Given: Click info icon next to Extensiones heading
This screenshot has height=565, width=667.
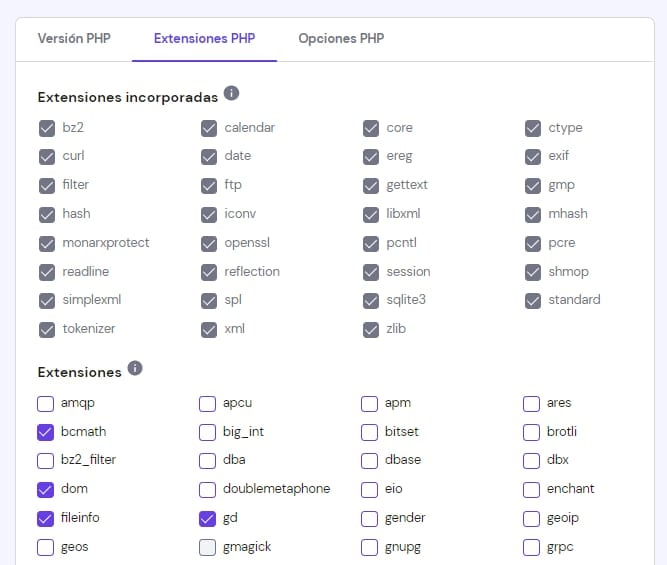Looking at the screenshot, I should (x=135, y=369).
